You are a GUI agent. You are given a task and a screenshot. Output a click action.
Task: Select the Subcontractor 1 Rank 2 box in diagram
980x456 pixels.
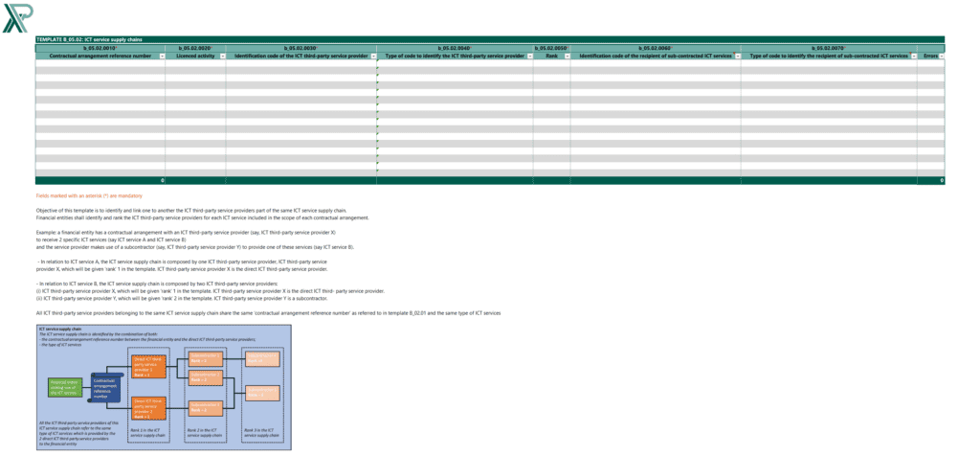tap(206, 359)
